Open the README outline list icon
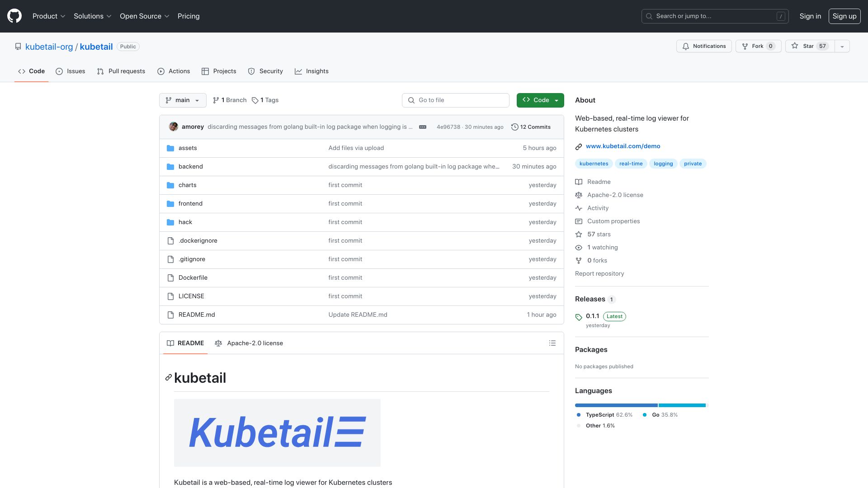Screen dimensions: 868x488 click(x=552, y=343)
